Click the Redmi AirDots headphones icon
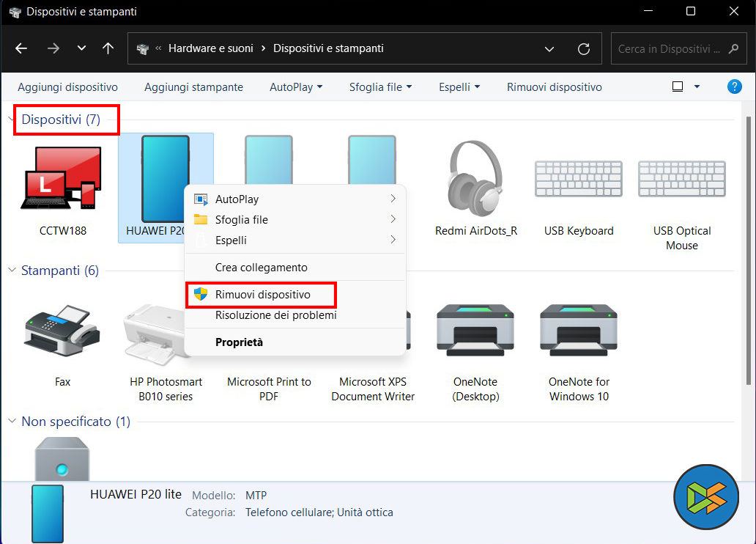This screenshot has height=544, width=756. [x=475, y=178]
